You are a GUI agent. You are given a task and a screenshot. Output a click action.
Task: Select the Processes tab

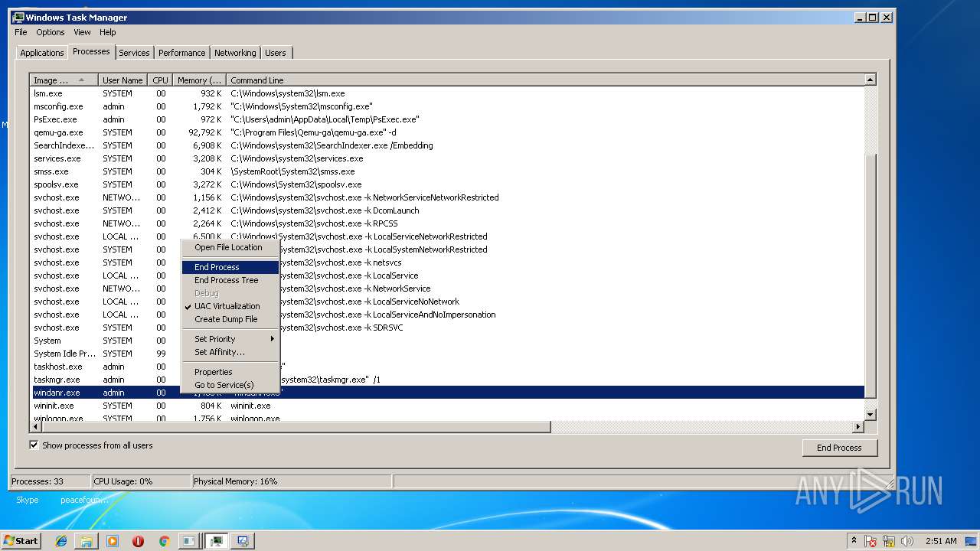pos(91,51)
